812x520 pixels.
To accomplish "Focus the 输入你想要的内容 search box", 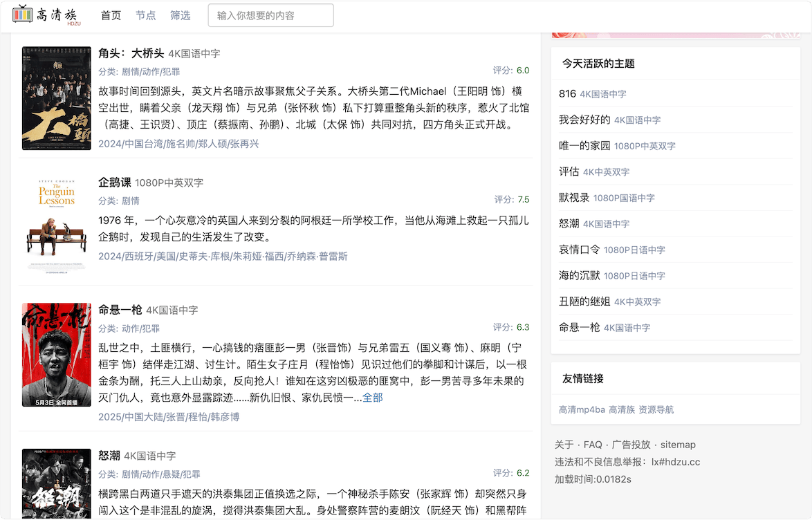I will [271, 15].
